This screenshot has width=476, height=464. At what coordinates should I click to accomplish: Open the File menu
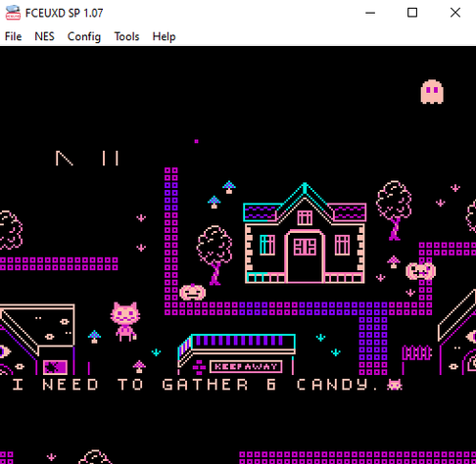(x=13, y=36)
